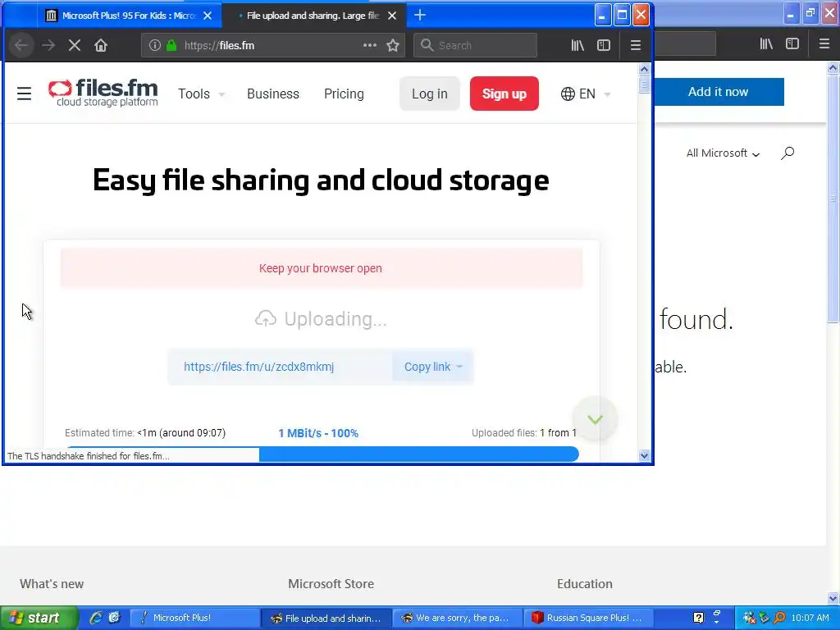Image resolution: width=840 pixels, height=630 pixels.
Task: Click the browser Forward arrow
Action: click(x=48, y=46)
